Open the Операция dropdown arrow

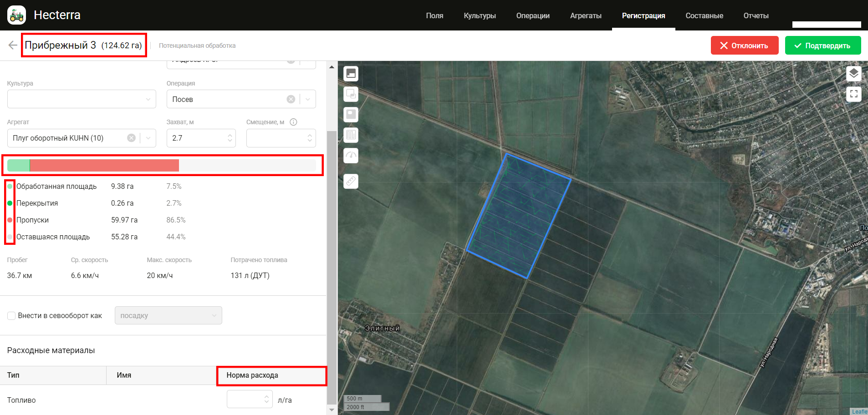[x=308, y=99]
